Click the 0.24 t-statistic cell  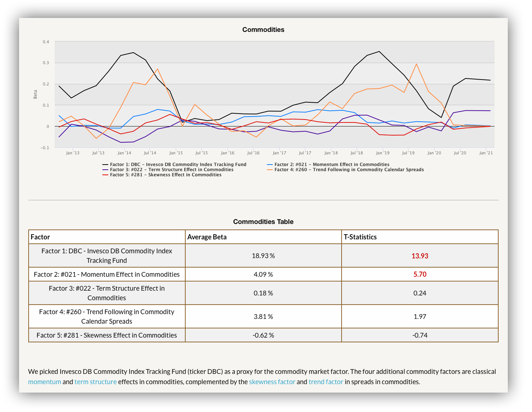(x=420, y=293)
